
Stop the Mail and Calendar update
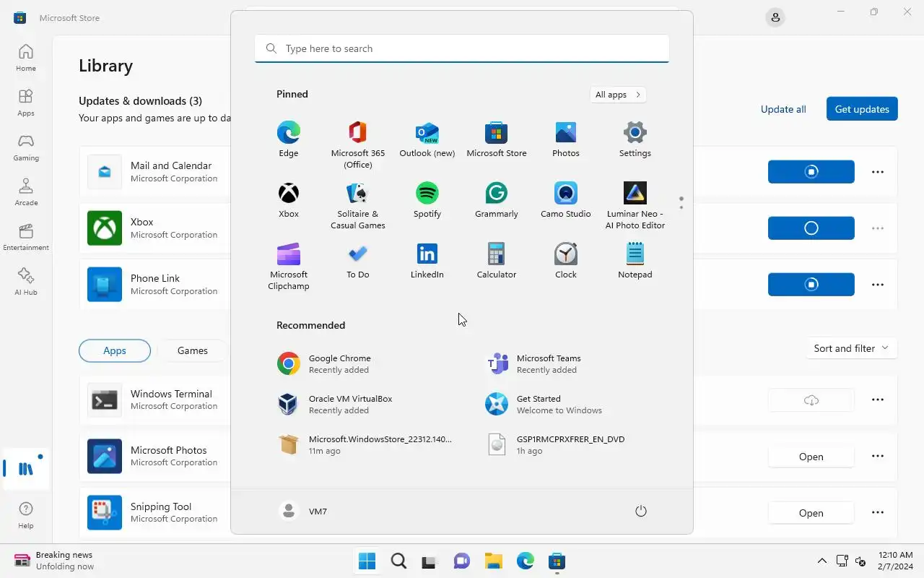(x=811, y=172)
